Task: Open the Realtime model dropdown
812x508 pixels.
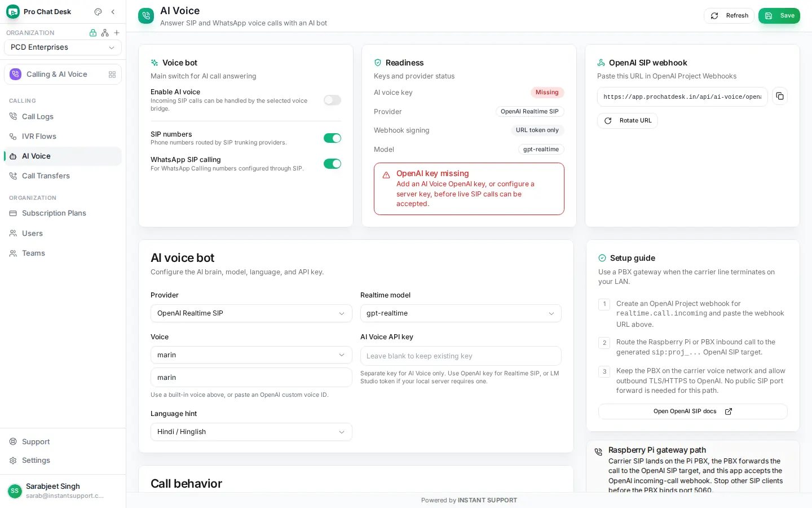Action: (461, 313)
